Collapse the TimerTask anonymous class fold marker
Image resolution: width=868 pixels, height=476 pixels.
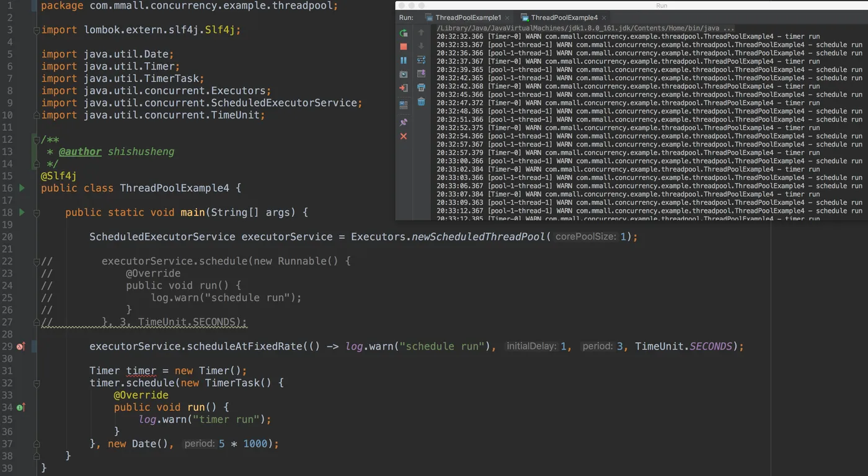(37, 384)
